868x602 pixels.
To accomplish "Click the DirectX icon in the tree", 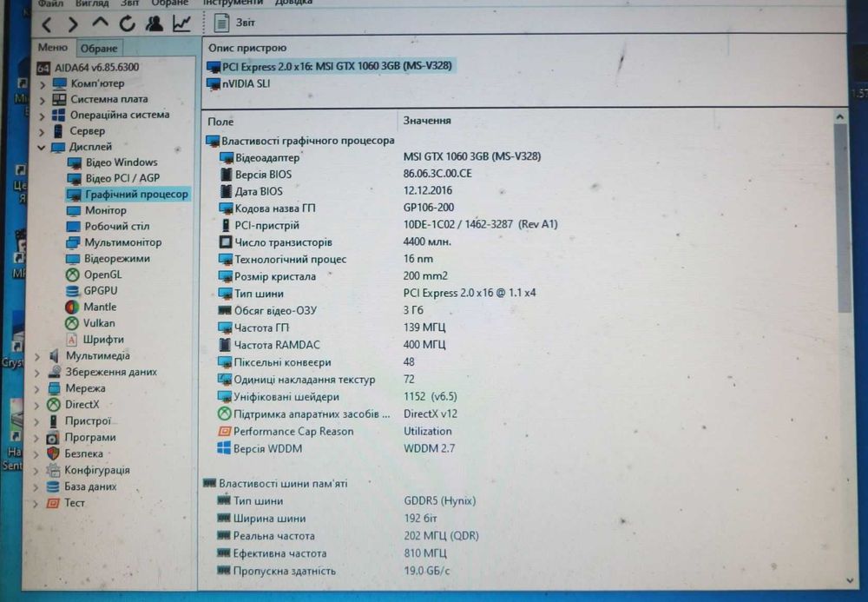I will coord(53,405).
